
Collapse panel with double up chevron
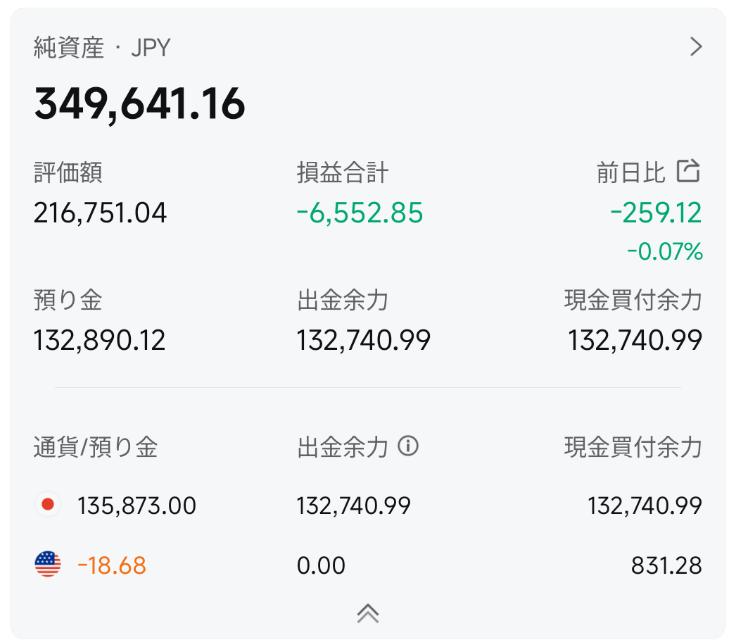pos(368,613)
